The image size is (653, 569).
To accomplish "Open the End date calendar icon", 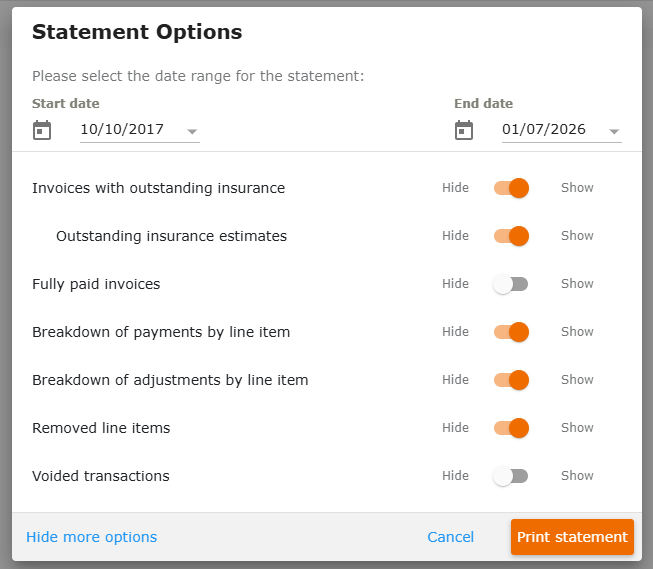I will [464, 130].
